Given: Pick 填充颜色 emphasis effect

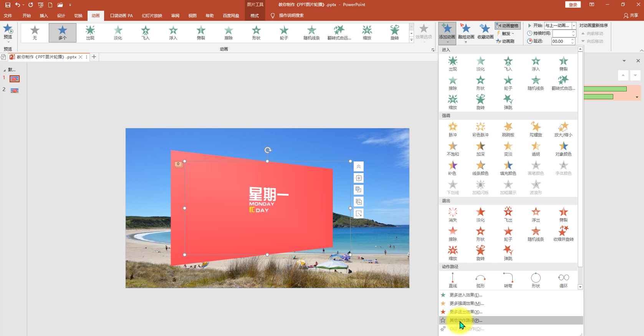Looking at the screenshot, I should (x=508, y=168).
